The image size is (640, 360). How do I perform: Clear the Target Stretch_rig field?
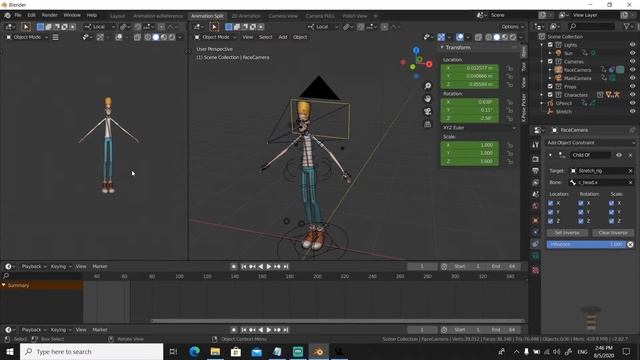[630, 171]
